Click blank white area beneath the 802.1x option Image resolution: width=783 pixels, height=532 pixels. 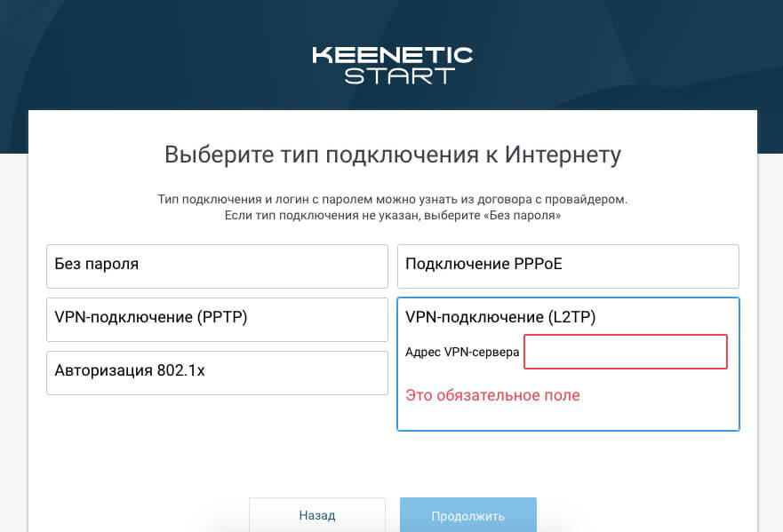point(217,444)
